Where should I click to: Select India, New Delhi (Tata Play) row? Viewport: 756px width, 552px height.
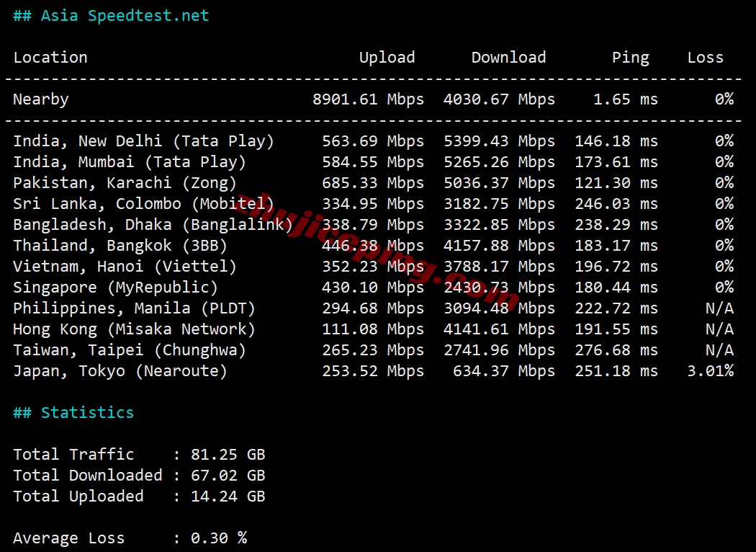[x=373, y=141]
